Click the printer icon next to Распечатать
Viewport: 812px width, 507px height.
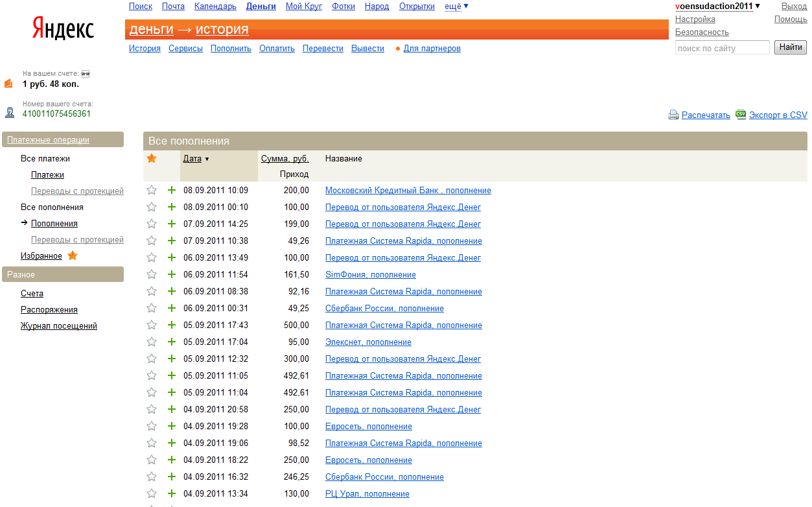coord(673,115)
